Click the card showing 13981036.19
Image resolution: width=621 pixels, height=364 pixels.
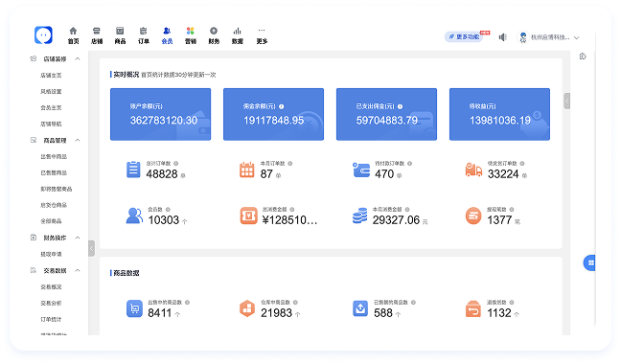pyautogui.click(x=500, y=114)
